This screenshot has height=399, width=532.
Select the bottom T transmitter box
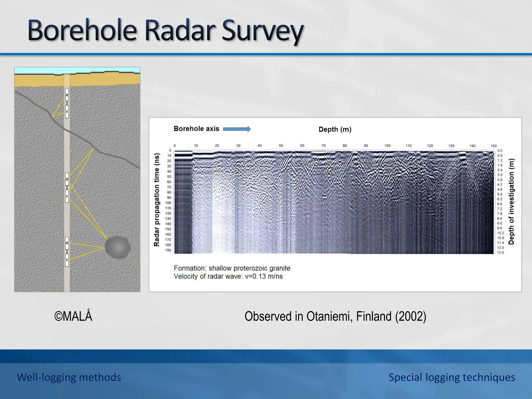(67, 260)
